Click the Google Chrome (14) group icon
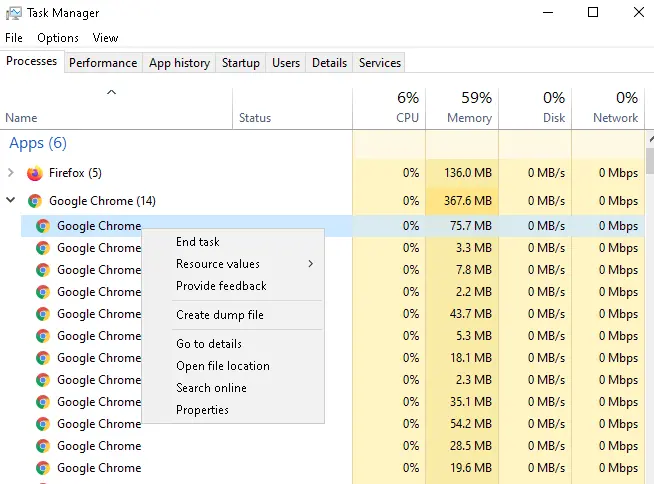Image resolution: width=654 pixels, height=484 pixels. click(x=35, y=201)
